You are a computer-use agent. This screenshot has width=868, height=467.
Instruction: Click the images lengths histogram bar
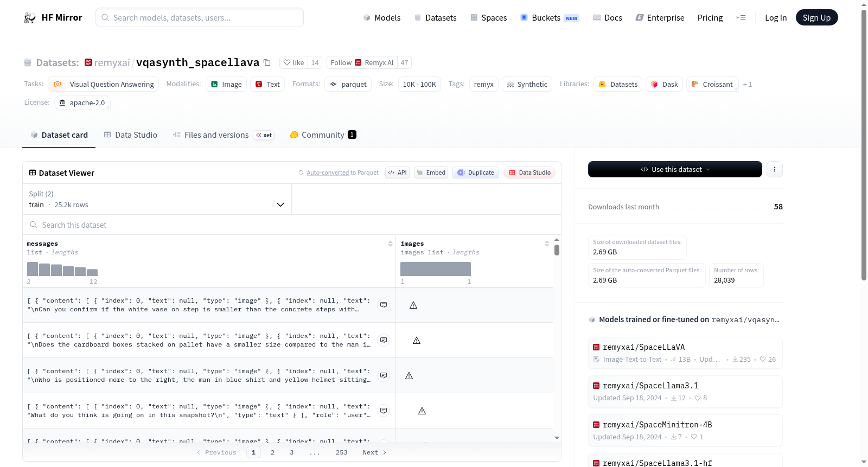(x=436, y=269)
